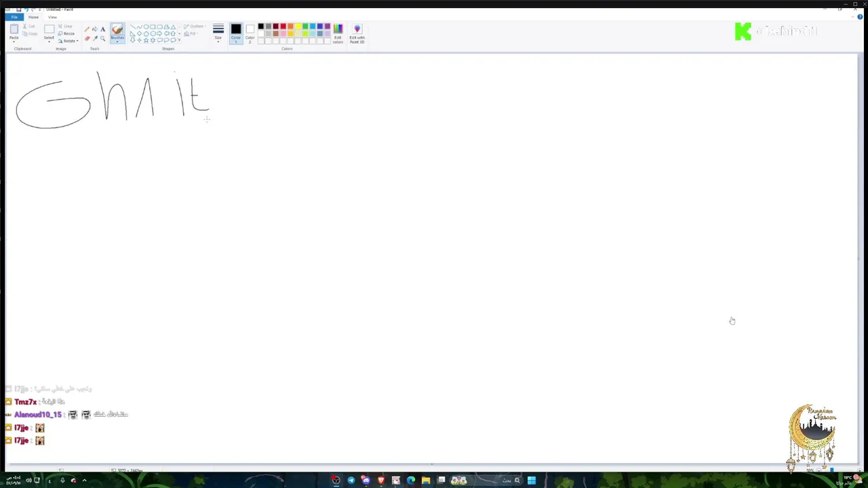Select the Magnifier tool

102,39
